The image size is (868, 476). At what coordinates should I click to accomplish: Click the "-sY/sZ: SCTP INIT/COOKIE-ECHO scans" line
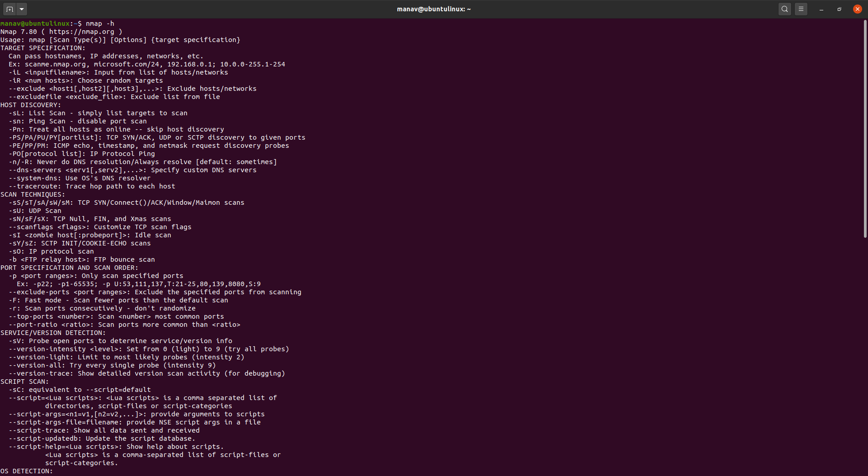(x=80, y=243)
